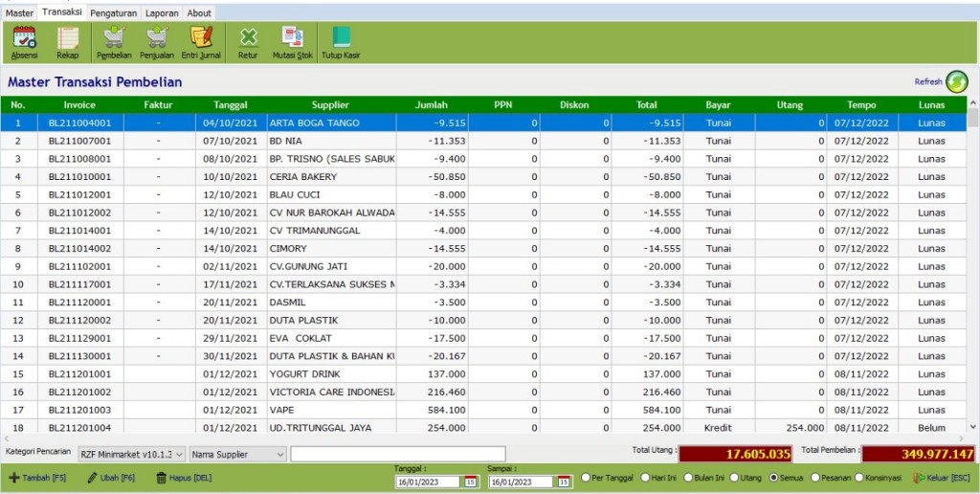Select the UD.TRITUNGGAL JAYA supplier cell
The width and height of the screenshot is (980, 494).
[x=331, y=428]
